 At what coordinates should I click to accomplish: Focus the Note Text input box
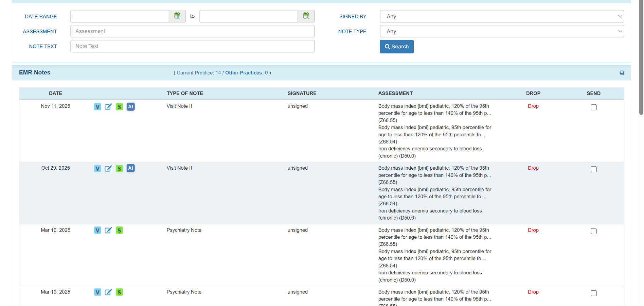[x=192, y=46]
